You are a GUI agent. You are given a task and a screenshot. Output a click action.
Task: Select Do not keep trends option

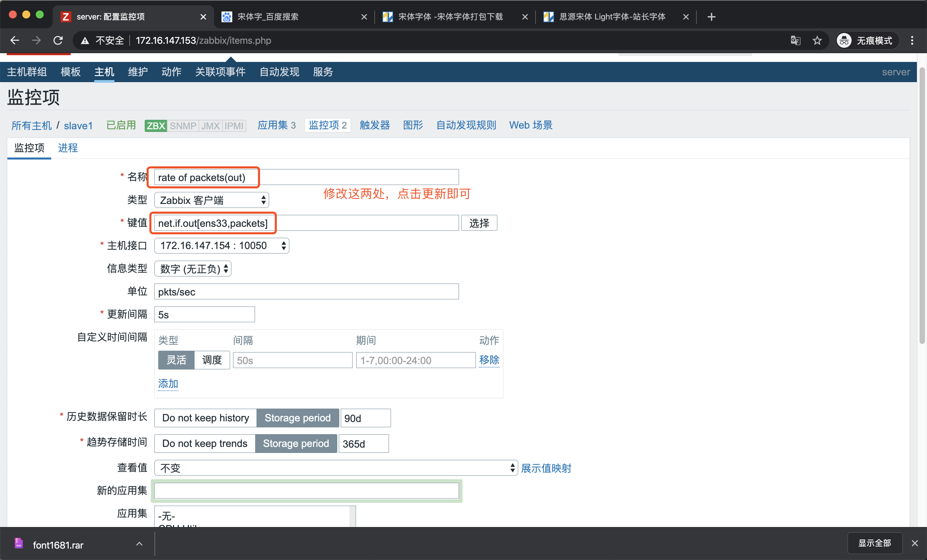205,444
